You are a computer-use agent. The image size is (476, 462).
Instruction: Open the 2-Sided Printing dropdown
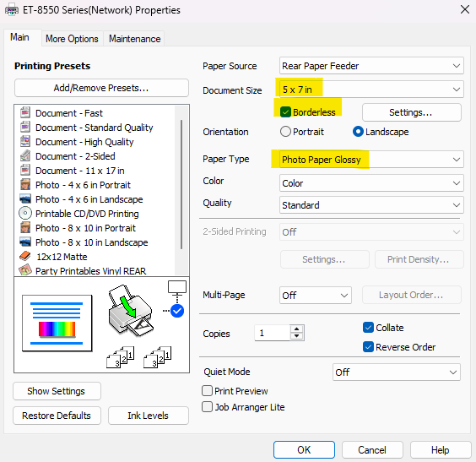tap(371, 232)
